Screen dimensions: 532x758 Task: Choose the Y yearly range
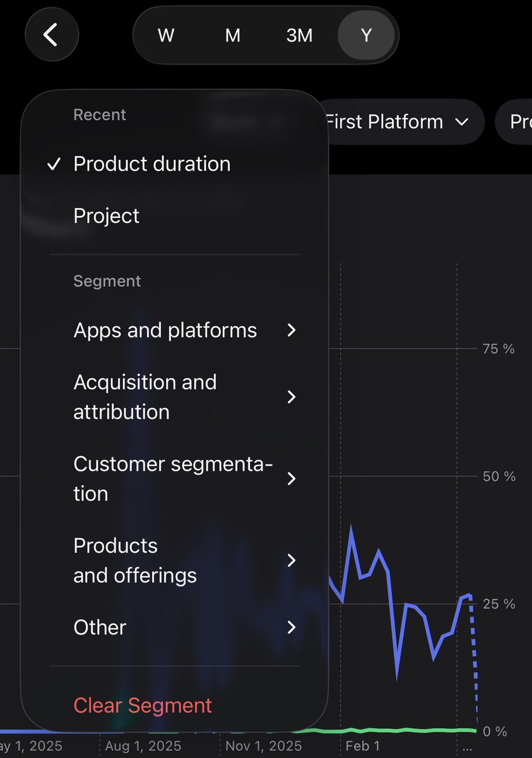tap(367, 35)
